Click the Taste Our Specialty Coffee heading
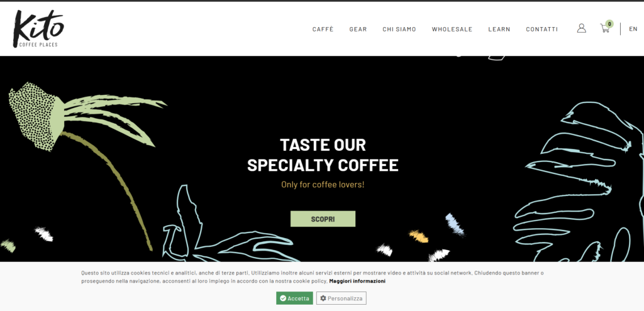Viewport: 644px width, 311px height. click(x=323, y=155)
